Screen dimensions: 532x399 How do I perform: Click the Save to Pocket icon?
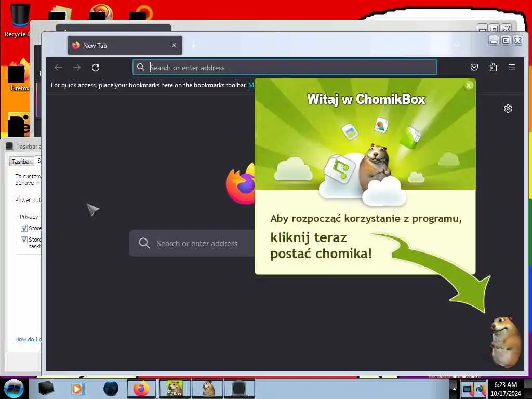474,67
